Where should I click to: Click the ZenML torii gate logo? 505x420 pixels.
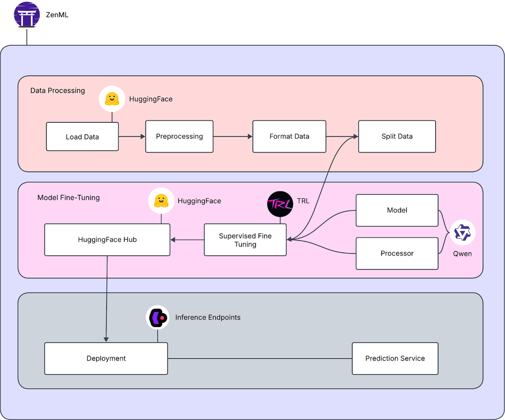coord(27,15)
